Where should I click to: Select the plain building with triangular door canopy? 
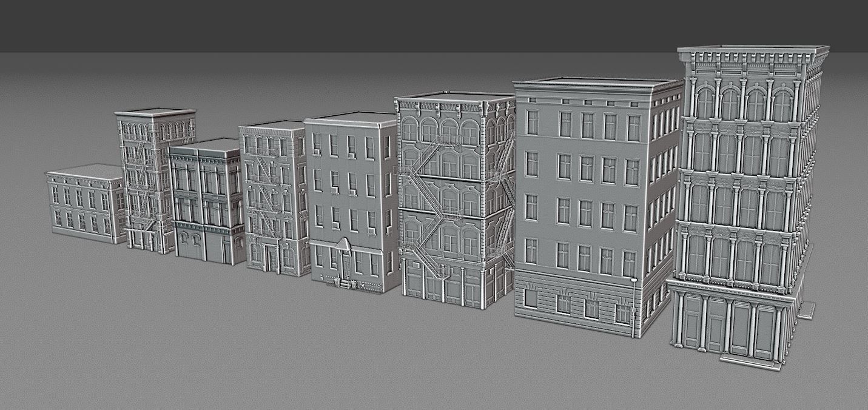tap(352, 202)
